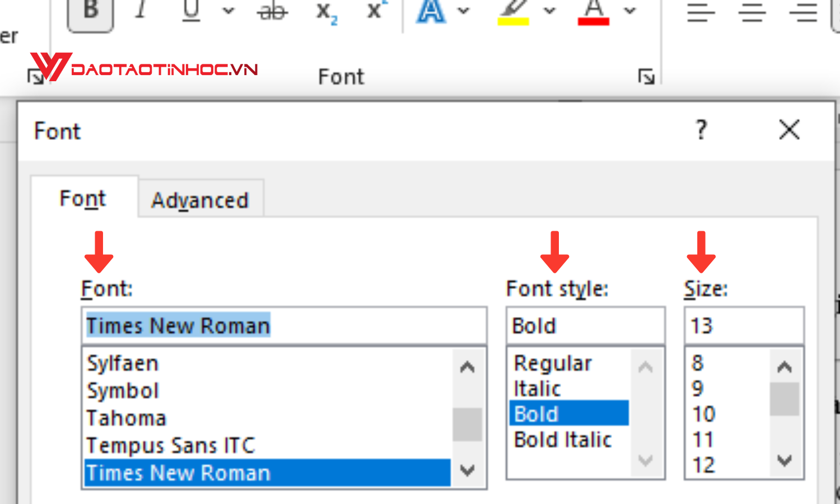Select the Font tab in dialog
This screenshot has width=840, height=504.
pyautogui.click(x=83, y=199)
